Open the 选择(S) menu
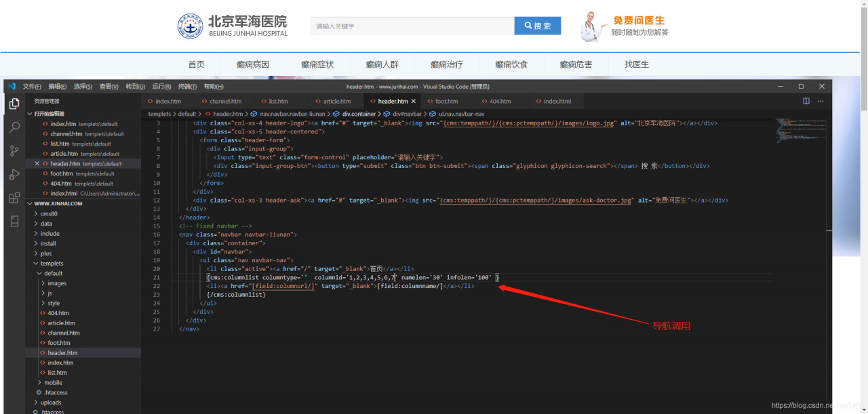 coord(83,86)
